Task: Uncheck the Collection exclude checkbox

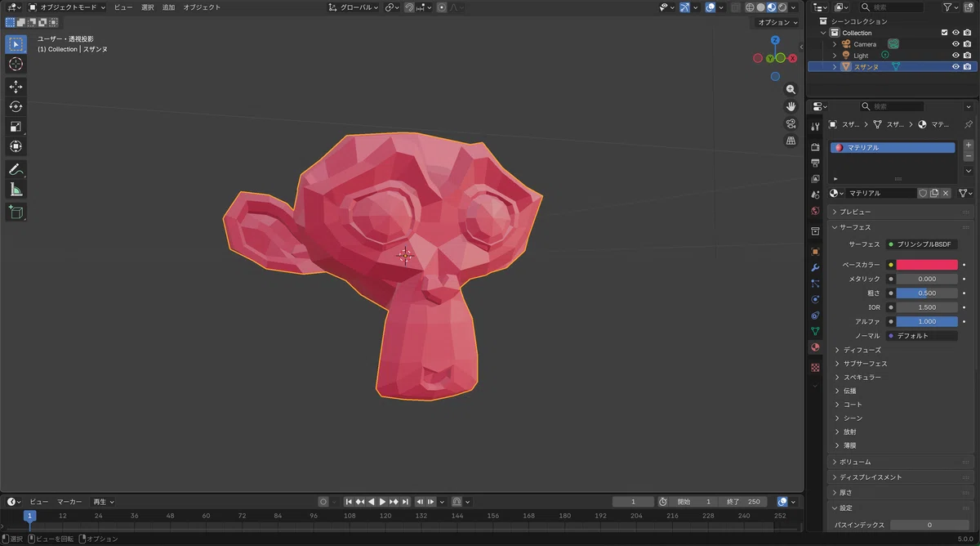Action: point(945,33)
